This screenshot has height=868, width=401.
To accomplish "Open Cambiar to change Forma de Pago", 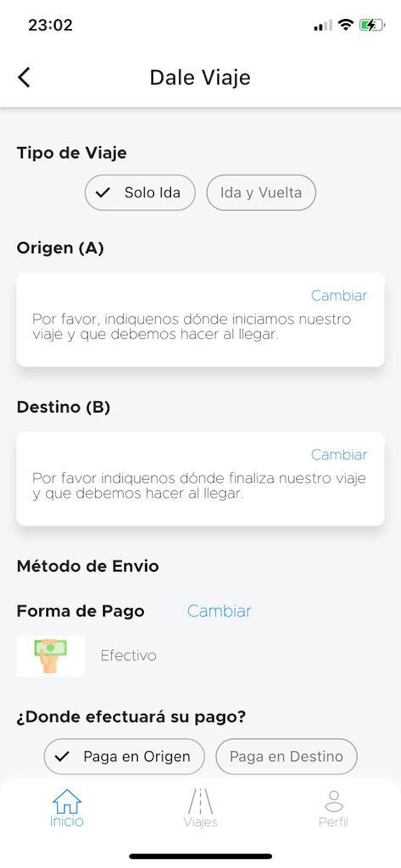I will [219, 611].
